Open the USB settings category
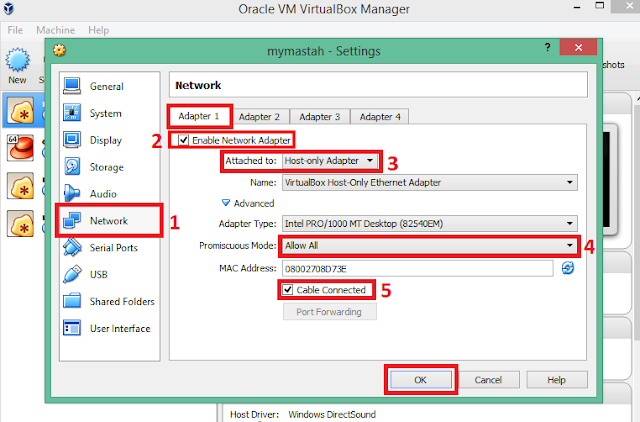 (x=109, y=274)
